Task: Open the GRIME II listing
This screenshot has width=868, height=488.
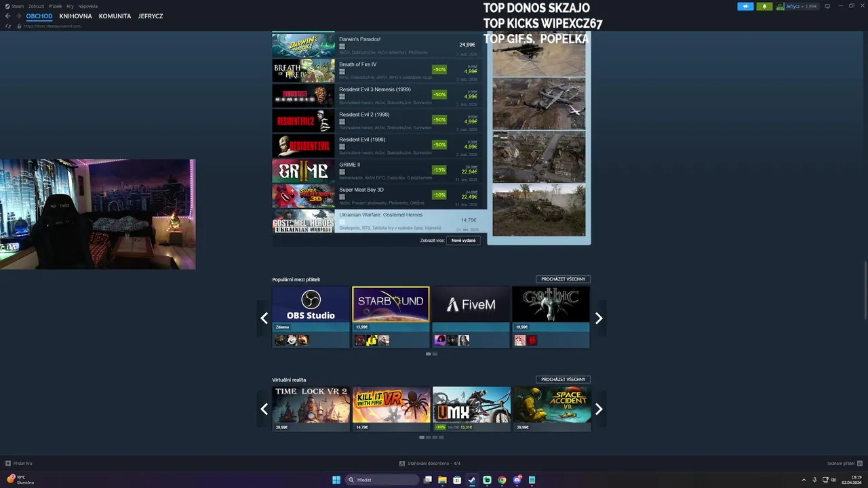Action: coord(379,171)
